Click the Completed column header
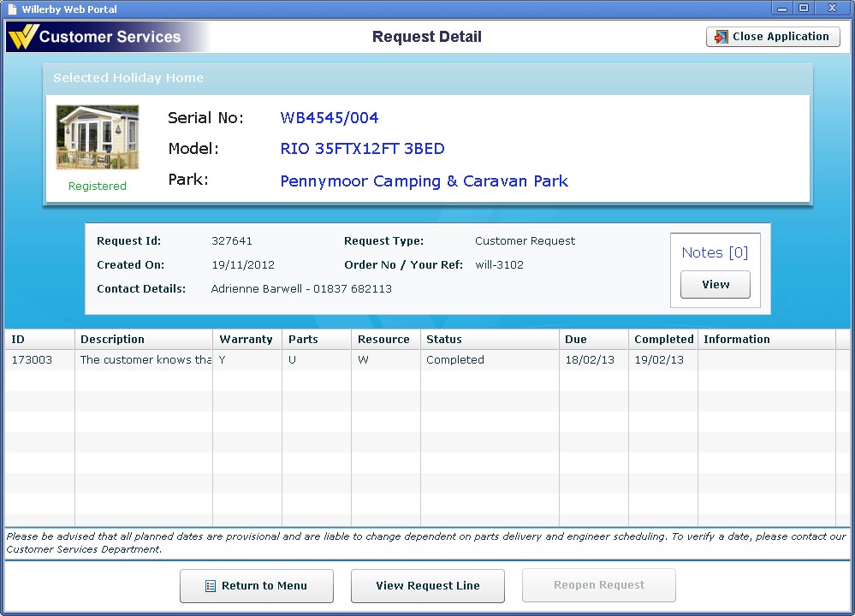Screen dimensions: 855x616 tap(663, 340)
